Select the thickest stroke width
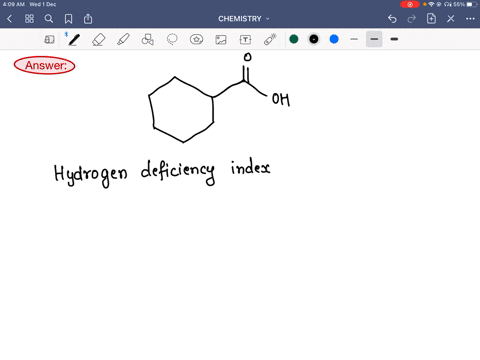This screenshot has width=480, height=360. (x=394, y=39)
